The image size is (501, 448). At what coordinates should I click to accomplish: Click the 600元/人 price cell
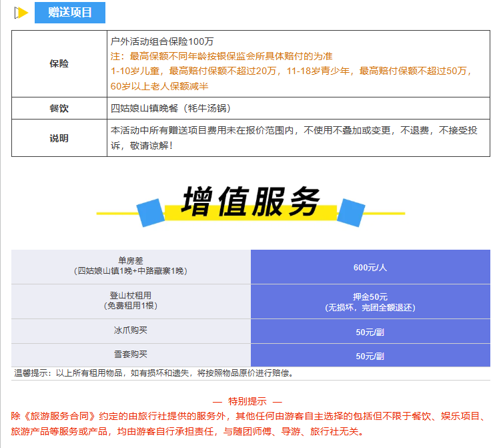[370, 267]
